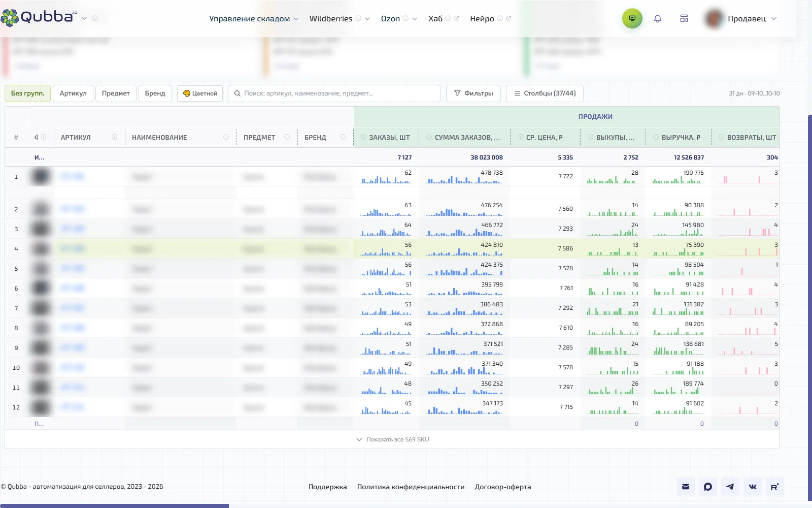
Task: Open the Rutube icon in footer
Action: click(x=775, y=487)
